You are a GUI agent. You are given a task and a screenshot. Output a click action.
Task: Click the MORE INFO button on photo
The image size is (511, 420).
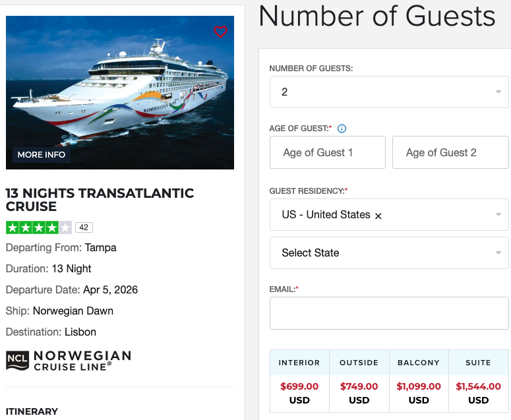pyautogui.click(x=42, y=154)
